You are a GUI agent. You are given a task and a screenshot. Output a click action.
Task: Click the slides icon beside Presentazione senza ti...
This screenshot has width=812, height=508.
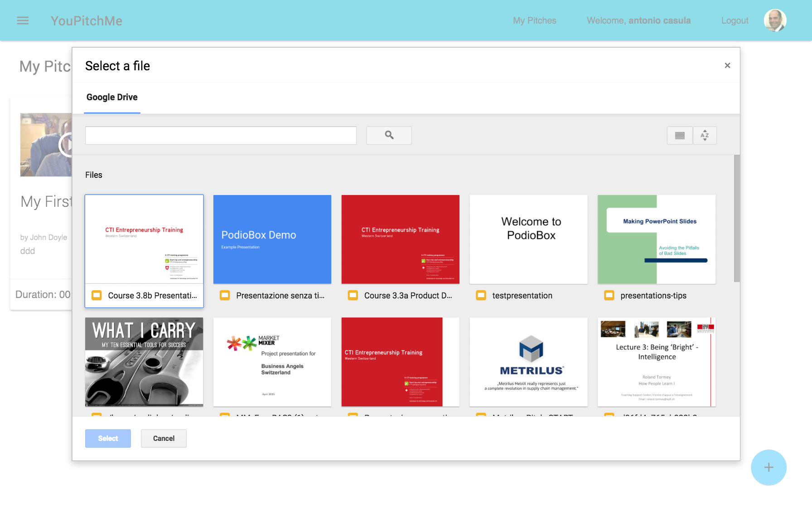[x=225, y=295]
